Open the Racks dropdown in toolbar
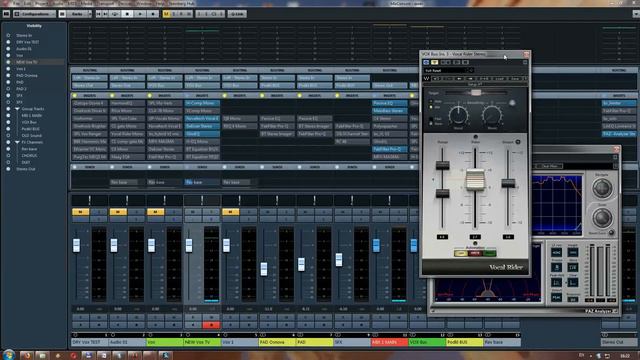 coord(78,14)
